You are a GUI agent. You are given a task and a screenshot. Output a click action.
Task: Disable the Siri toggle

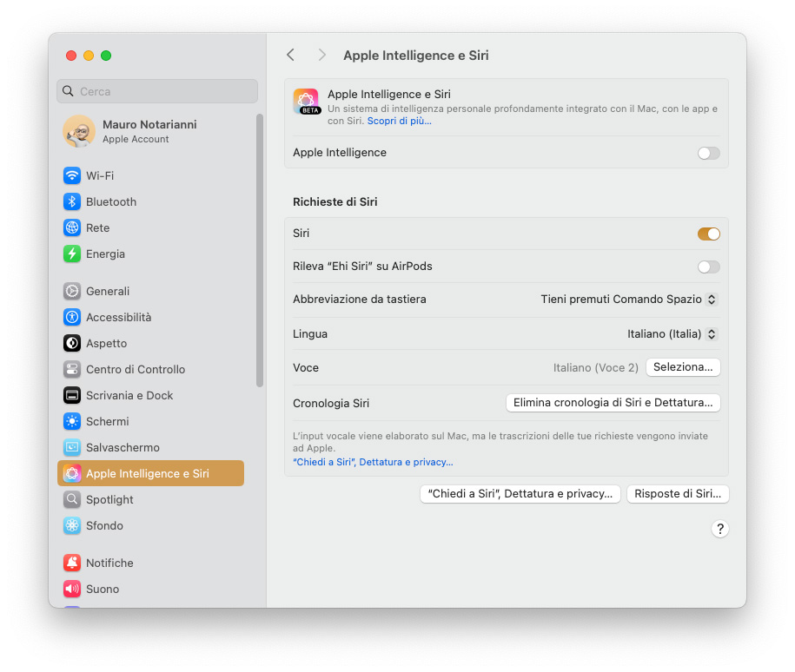point(708,234)
